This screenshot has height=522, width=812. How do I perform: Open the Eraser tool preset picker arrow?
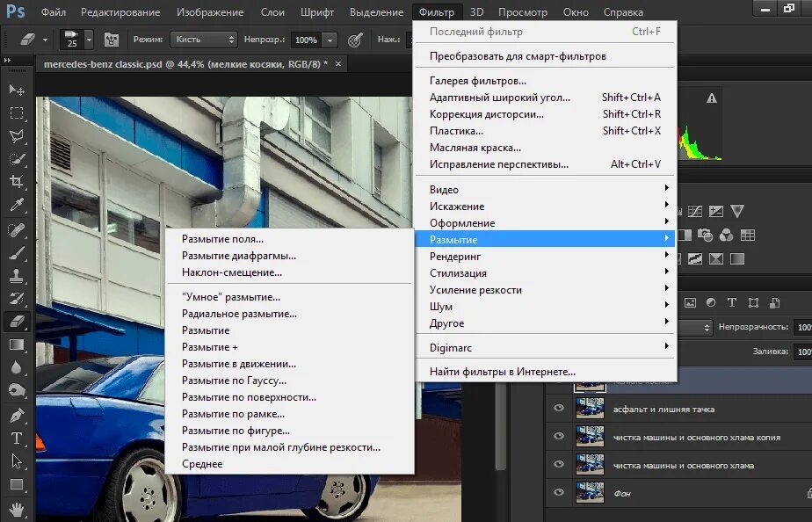(x=45, y=40)
